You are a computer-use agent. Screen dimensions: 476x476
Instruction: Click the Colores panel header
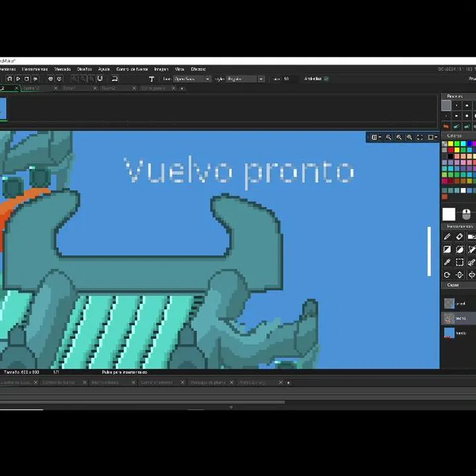click(x=458, y=136)
